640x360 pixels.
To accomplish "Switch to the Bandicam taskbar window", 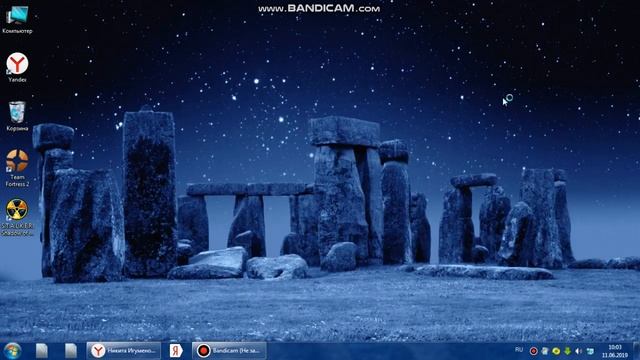I will [229, 351].
